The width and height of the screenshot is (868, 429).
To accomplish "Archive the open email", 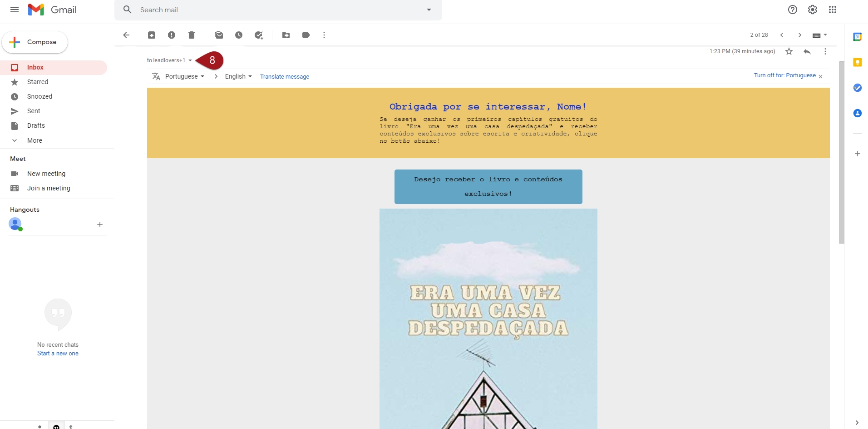I will coord(152,35).
